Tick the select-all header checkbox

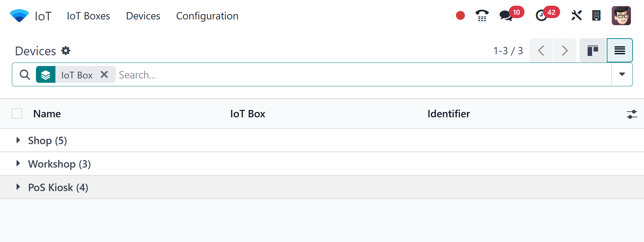pos(17,114)
